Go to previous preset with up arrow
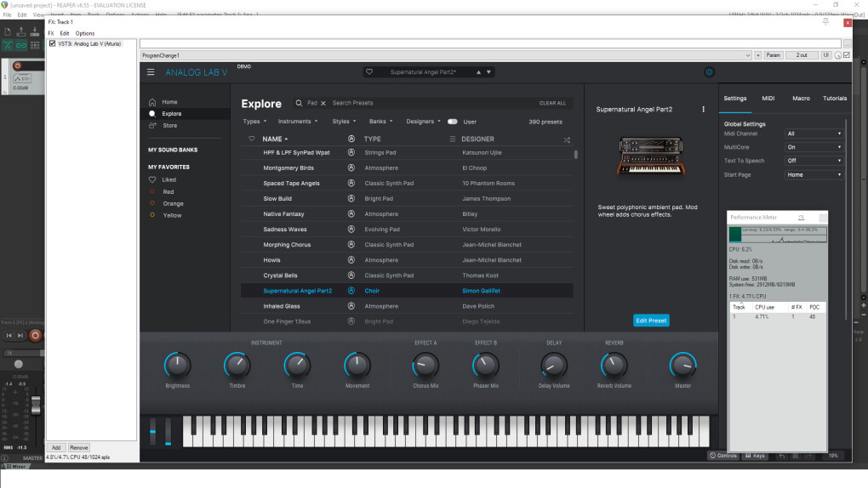This screenshot has width=868, height=488. click(479, 72)
